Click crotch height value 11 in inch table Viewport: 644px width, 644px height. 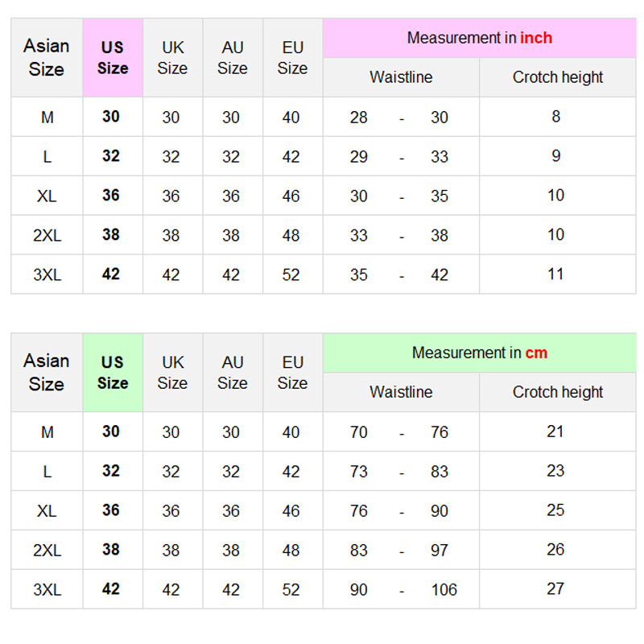click(555, 274)
